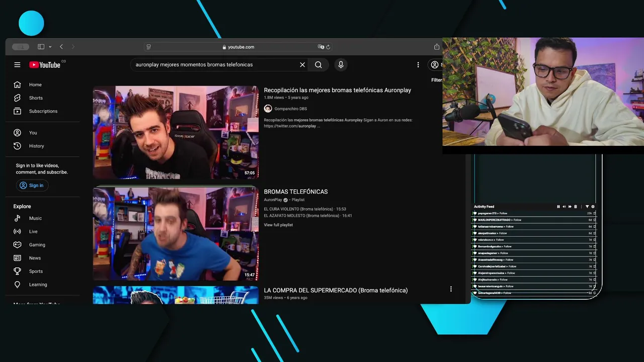Go to YouTube home via logo

(45, 65)
